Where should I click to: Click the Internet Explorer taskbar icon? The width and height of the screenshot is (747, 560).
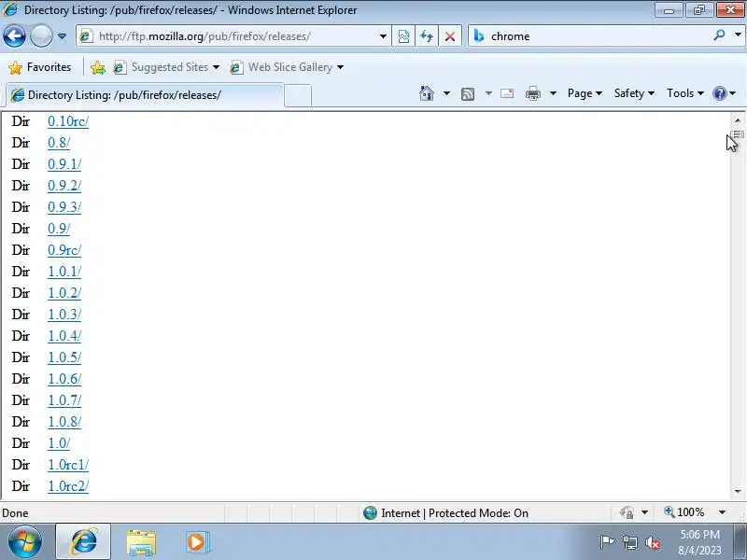(83, 541)
